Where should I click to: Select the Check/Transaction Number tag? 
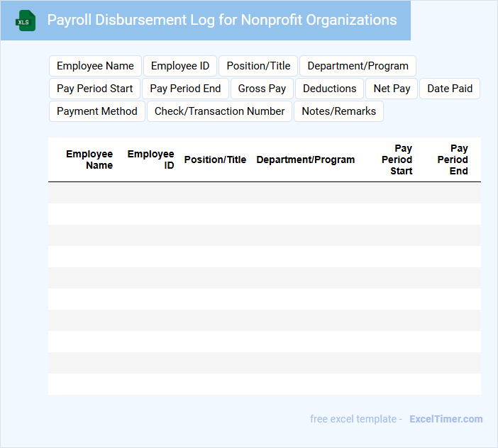[219, 111]
